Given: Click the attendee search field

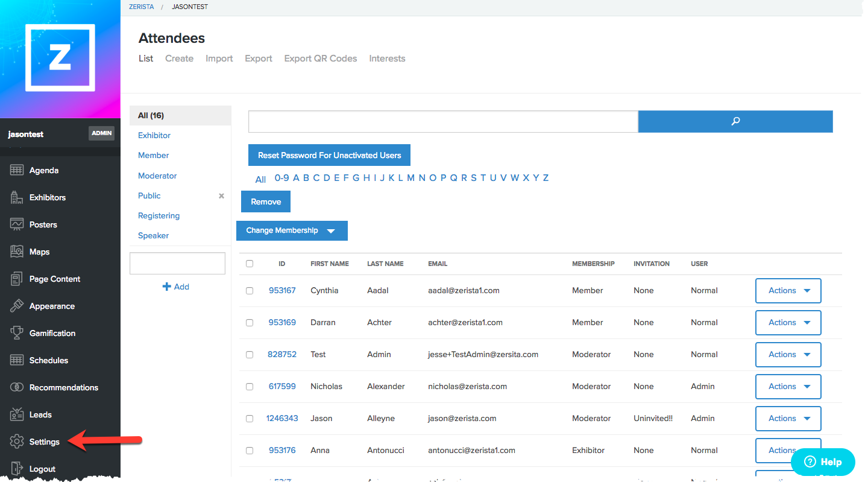Looking at the screenshot, I should coord(443,121).
